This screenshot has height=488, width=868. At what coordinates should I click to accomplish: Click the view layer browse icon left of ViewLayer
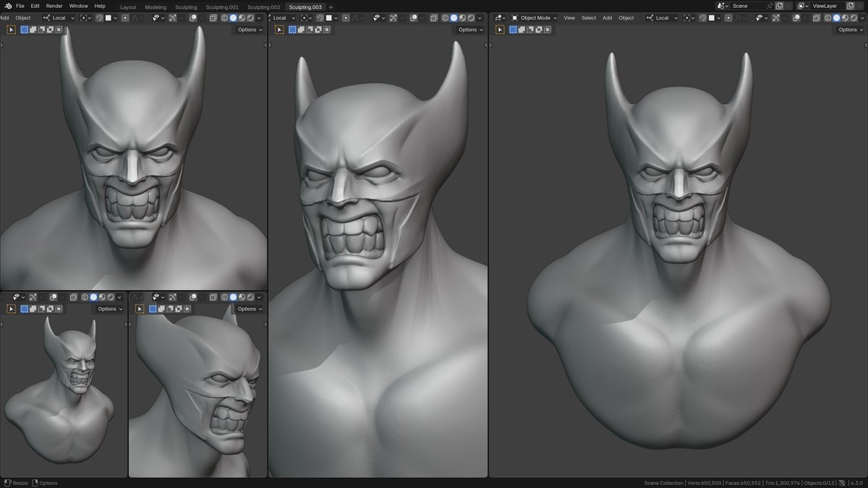[802, 6]
